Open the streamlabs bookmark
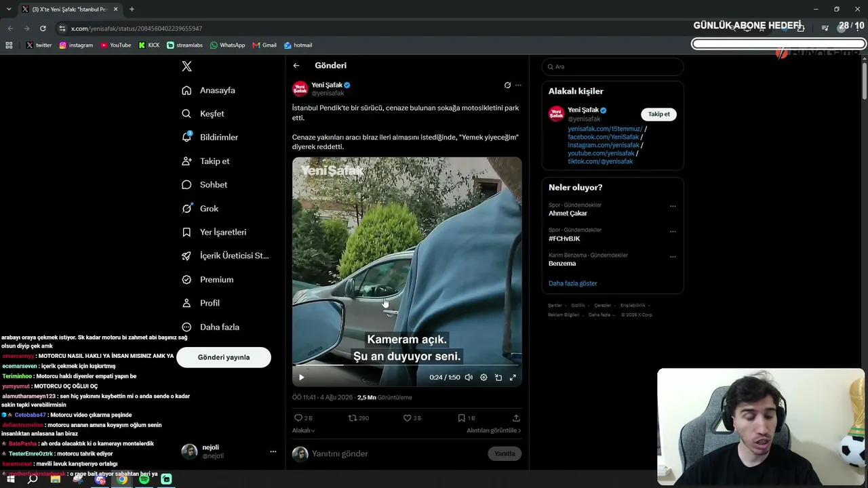868x488 pixels. point(184,45)
